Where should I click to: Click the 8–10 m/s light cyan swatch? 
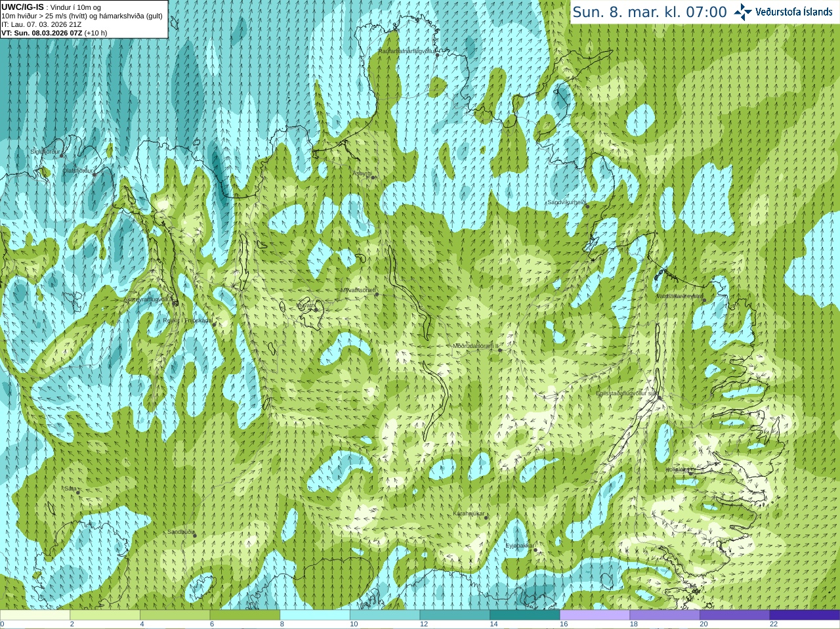(315, 615)
